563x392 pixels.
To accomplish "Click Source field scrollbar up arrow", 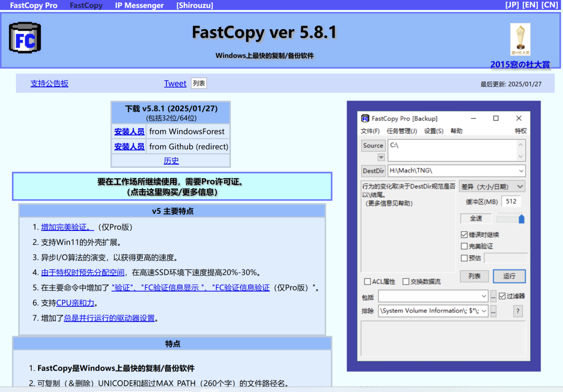I will (521, 144).
